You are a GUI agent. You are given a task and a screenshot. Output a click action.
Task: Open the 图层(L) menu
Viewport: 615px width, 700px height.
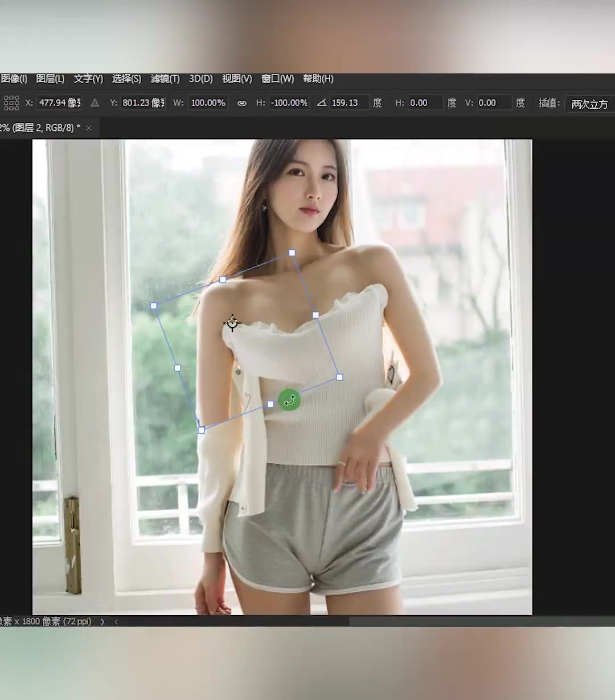click(x=50, y=79)
